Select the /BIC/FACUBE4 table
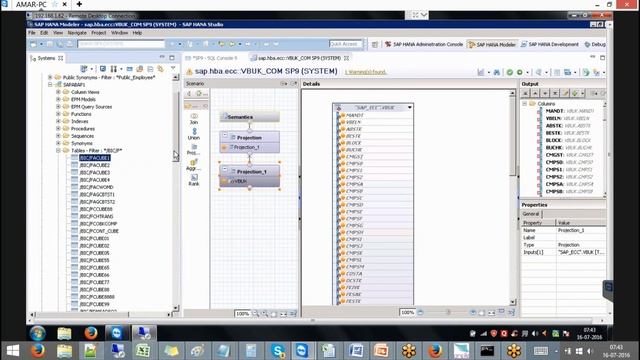The image size is (640, 360). (94, 180)
